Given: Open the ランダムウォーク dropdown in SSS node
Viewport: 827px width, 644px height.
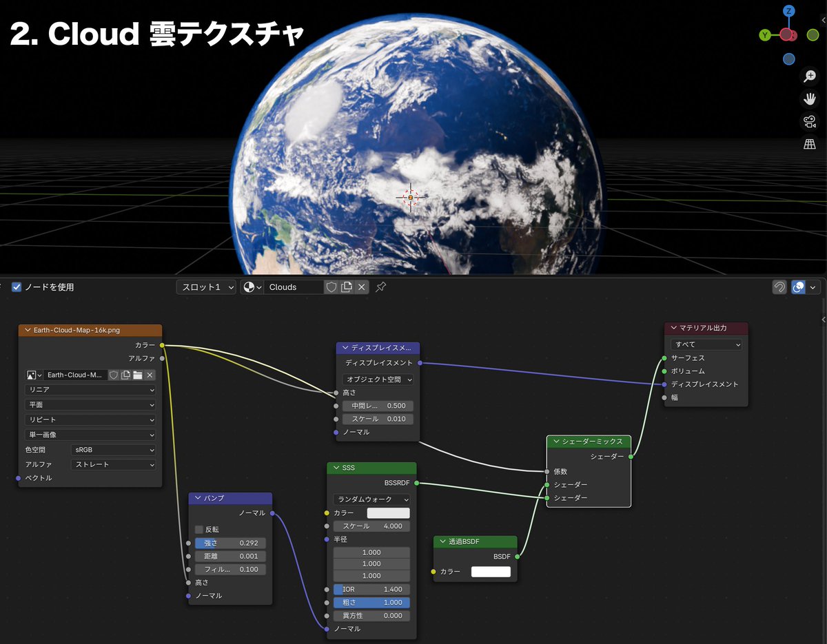Looking at the screenshot, I should click(371, 499).
